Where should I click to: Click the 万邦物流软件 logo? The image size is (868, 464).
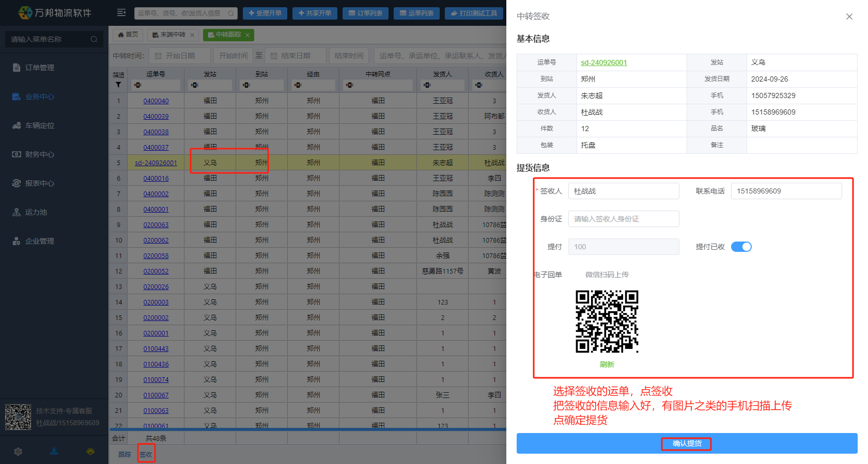(x=55, y=13)
